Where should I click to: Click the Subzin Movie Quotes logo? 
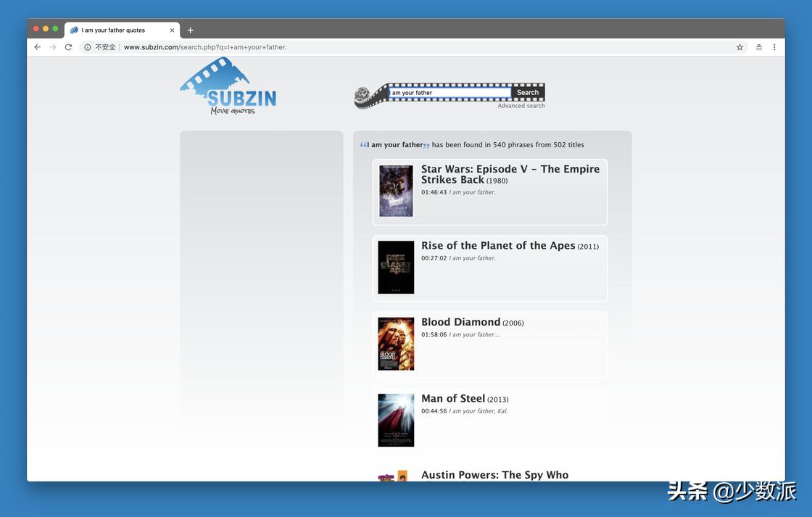pyautogui.click(x=228, y=86)
